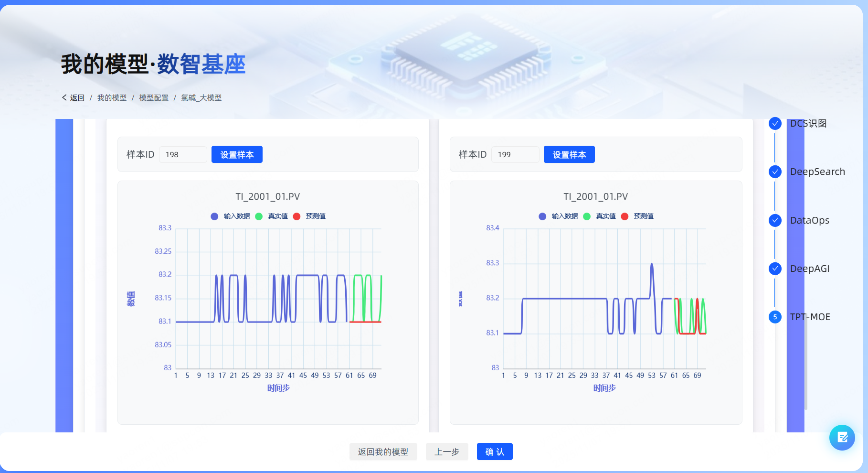Click the DataOps step checkmark icon

click(775, 220)
